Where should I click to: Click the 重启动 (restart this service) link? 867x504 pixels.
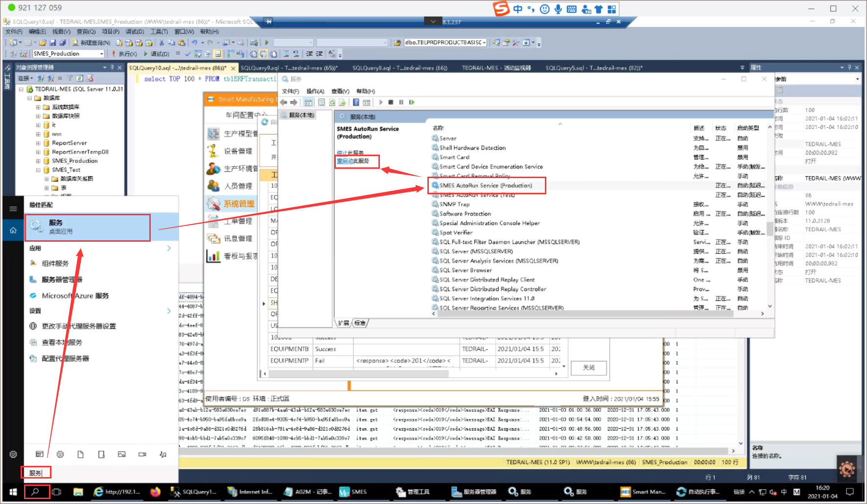pyautogui.click(x=353, y=161)
